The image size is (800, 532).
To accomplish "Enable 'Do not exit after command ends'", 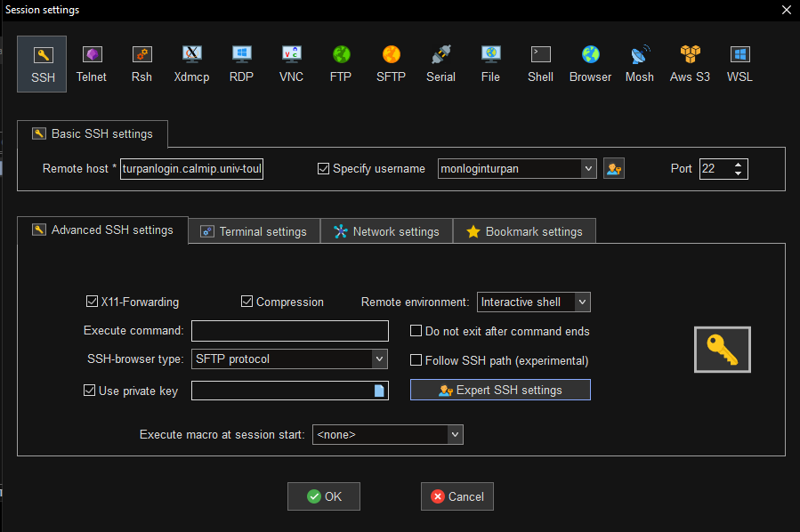I will tap(416, 330).
